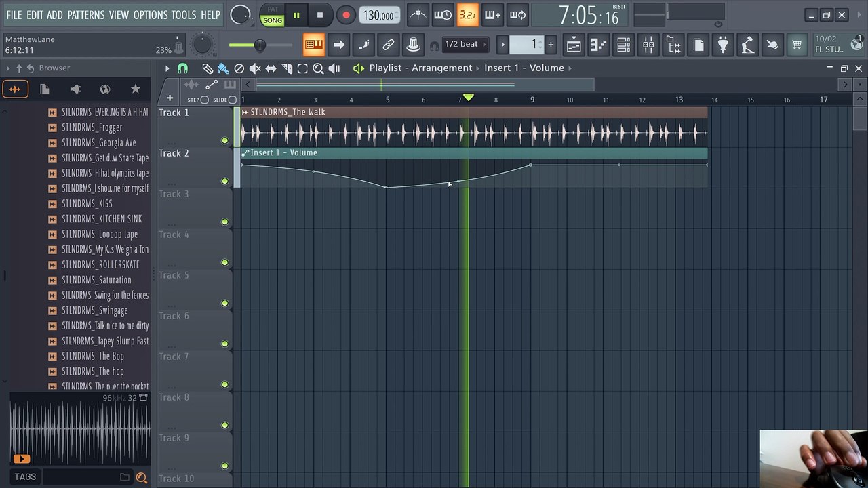Select the Delete tool in Playlist
868x488 pixels.
(239, 68)
